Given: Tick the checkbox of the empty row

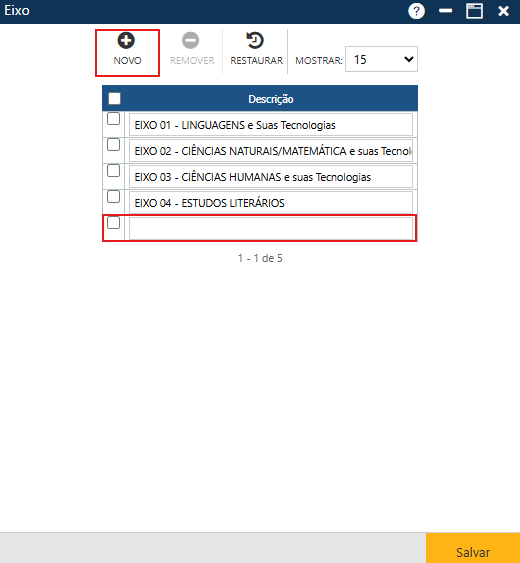Looking at the screenshot, I should pos(113,223).
